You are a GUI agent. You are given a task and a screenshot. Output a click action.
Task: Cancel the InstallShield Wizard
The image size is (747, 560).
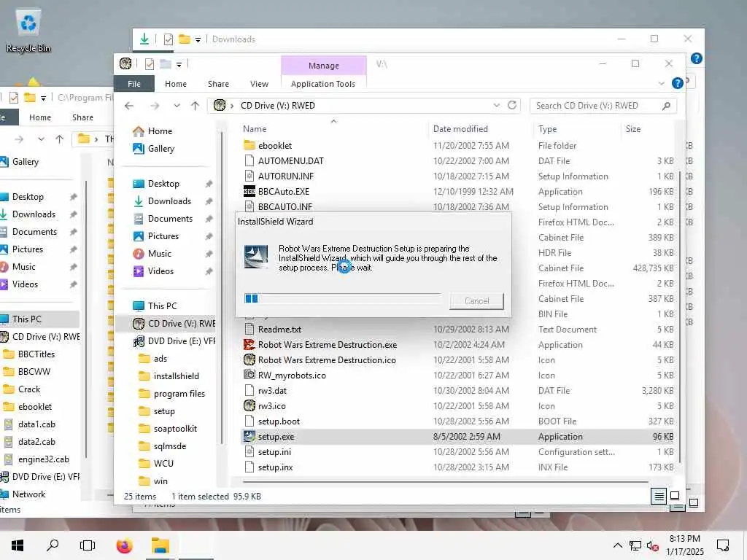click(x=476, y=301)
